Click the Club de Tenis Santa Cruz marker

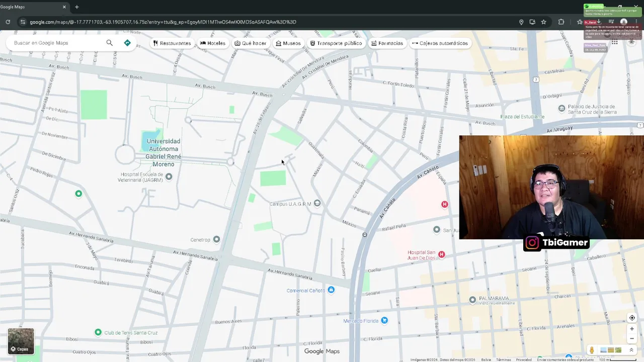click(98, 332)
